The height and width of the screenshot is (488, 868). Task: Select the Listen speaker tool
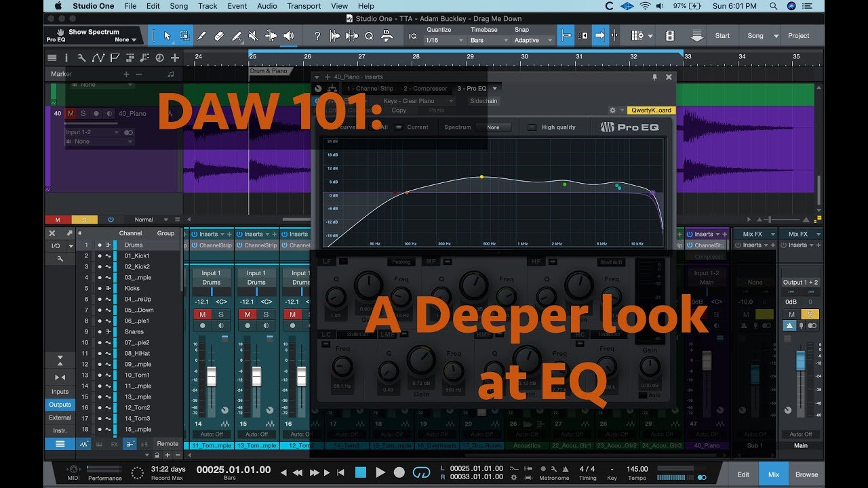pyautogui.click(x=288, y=36)
